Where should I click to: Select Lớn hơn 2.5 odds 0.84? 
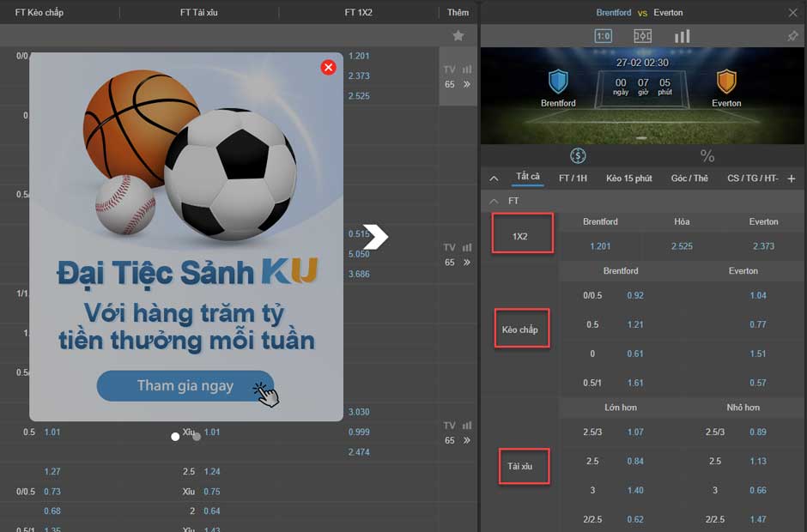tap(635, 462)
